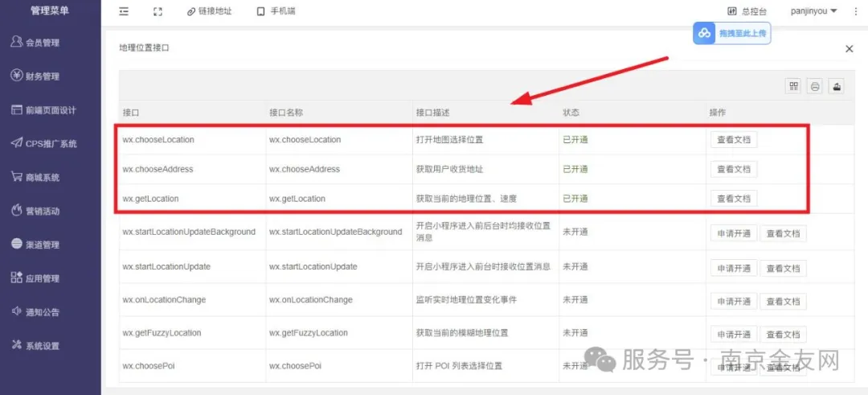This screenshot has width=868, height=395.
Task: Click 申请开通 for wx.startLocationUpdate
Action: pyautogui.click(x=734, y=268)
